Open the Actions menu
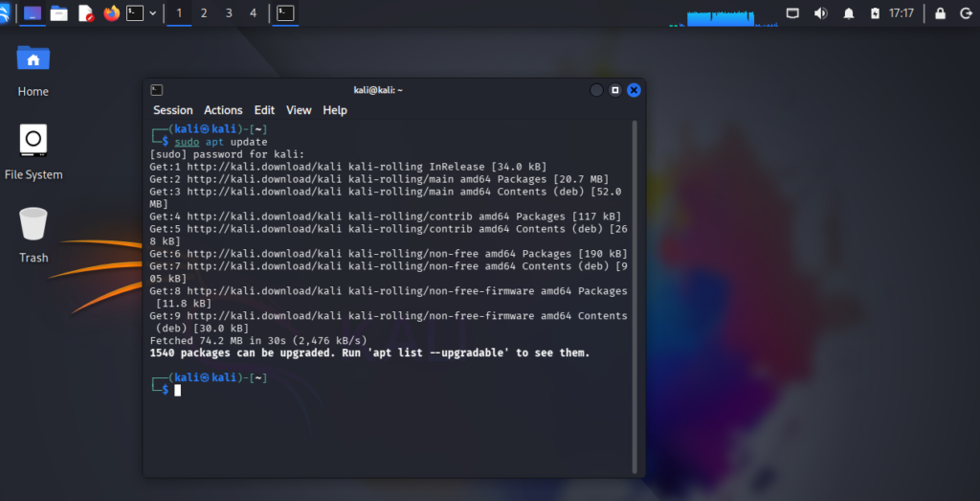This screenshot has height=501, width=980. [223, 110]
